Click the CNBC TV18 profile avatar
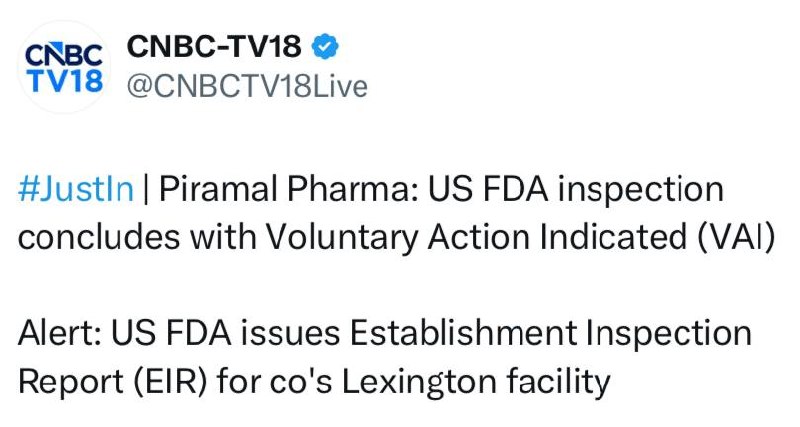The height and width of the screenshot is (427, 800). [x=63, y=67]
